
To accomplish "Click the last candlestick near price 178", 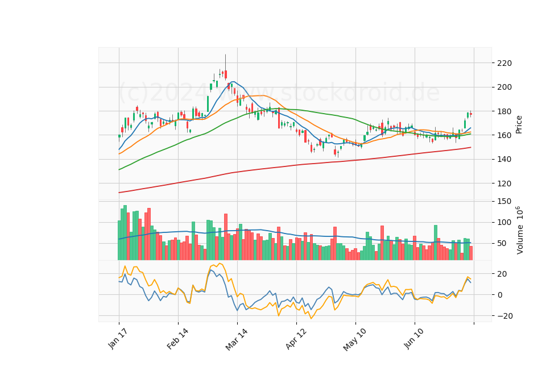I will [x=471, y=114].
